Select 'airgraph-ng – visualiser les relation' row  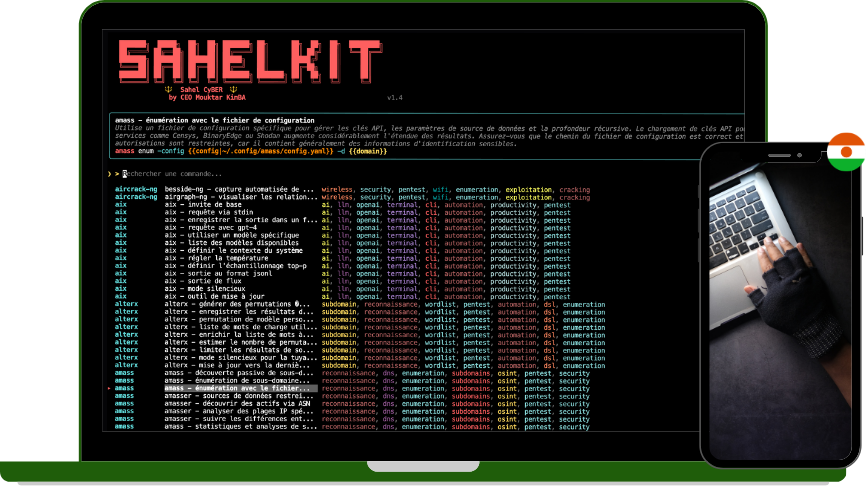(352, 197)
